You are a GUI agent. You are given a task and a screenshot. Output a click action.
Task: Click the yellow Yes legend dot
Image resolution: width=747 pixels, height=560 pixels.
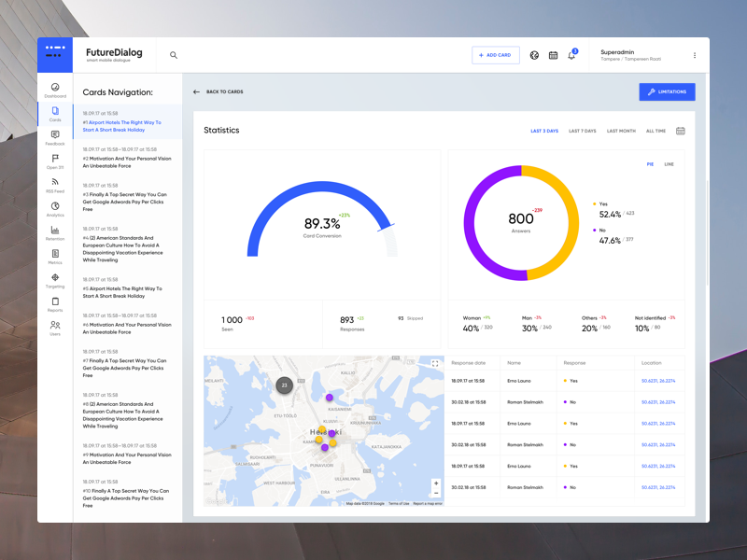(x=595, y=203)
